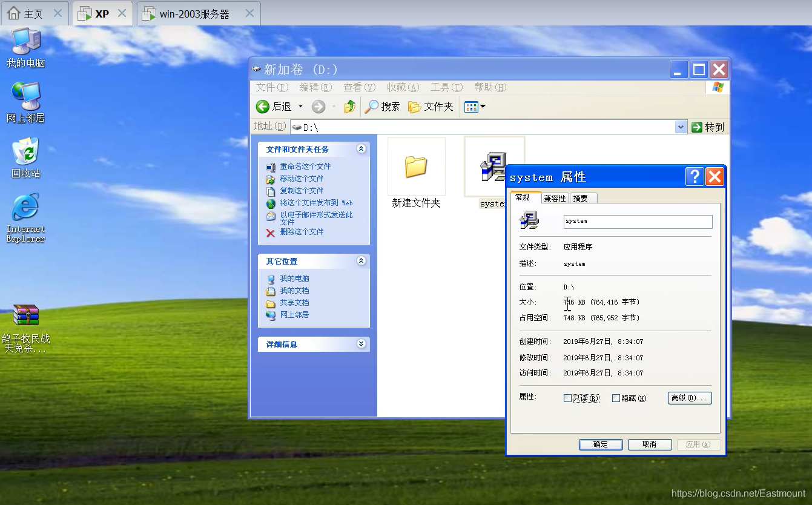Switch to the 常规 tab
This screenshot has height=505, width=812.
[x=525, y=197]
